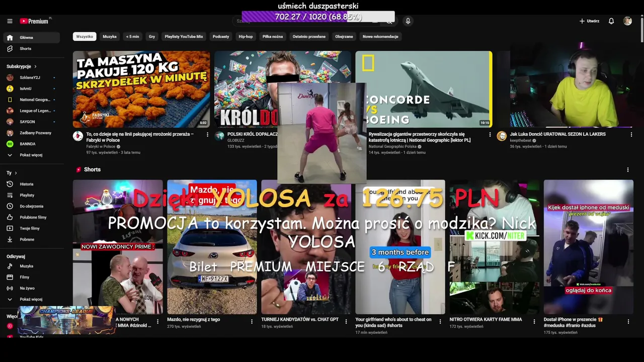Select the Hip-hop filter chip

click(246, 36)
